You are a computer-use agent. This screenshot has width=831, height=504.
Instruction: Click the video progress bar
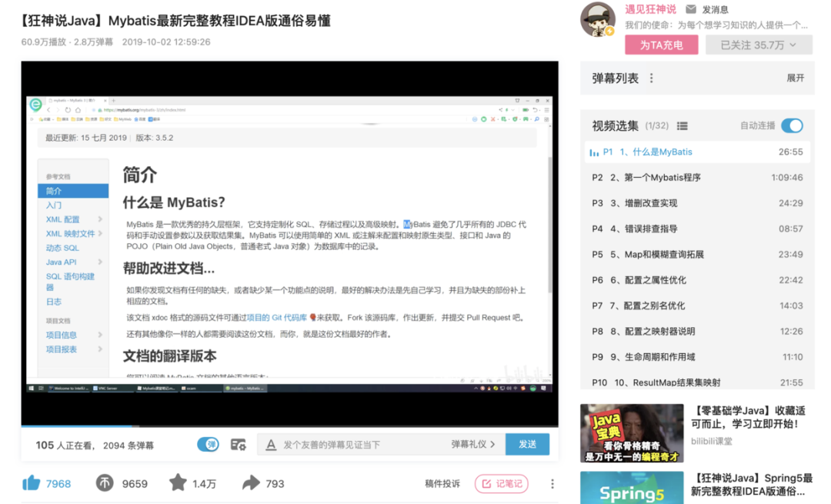coord(289,426)
